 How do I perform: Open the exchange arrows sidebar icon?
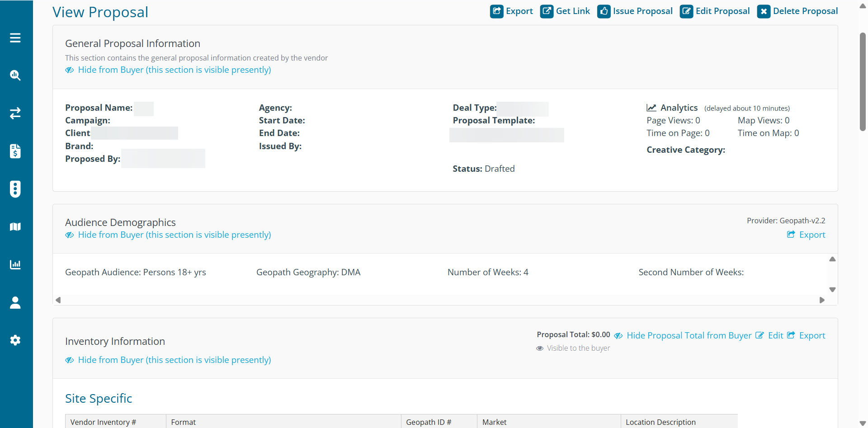[x=15, y=113]
